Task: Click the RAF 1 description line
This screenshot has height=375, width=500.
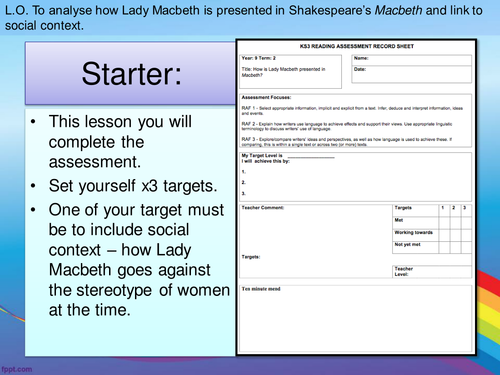Action: pos(352,111)
